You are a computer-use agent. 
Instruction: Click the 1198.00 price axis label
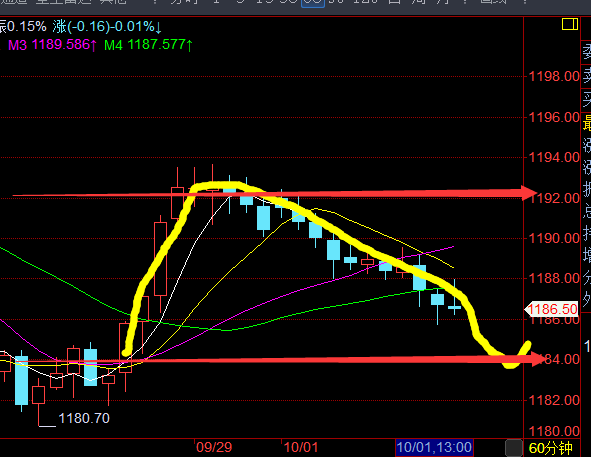(554, 77)
